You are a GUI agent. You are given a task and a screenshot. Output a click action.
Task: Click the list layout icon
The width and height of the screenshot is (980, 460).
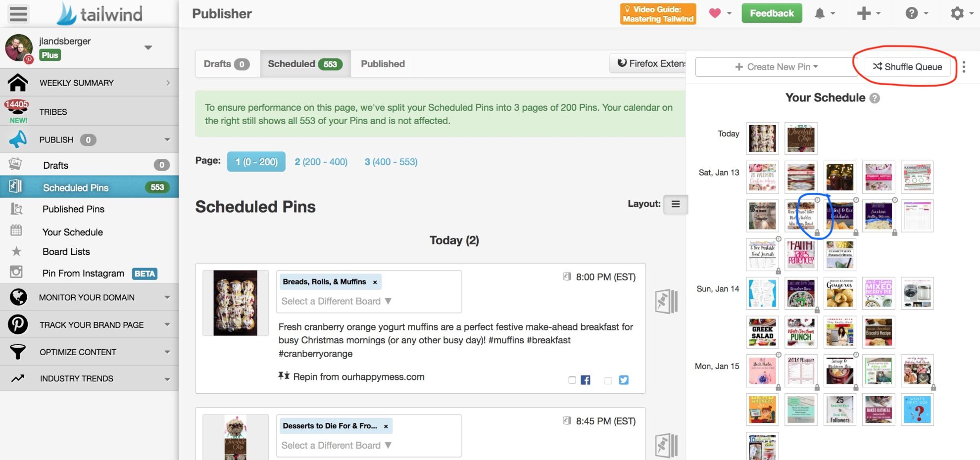(x=676, y=204)
